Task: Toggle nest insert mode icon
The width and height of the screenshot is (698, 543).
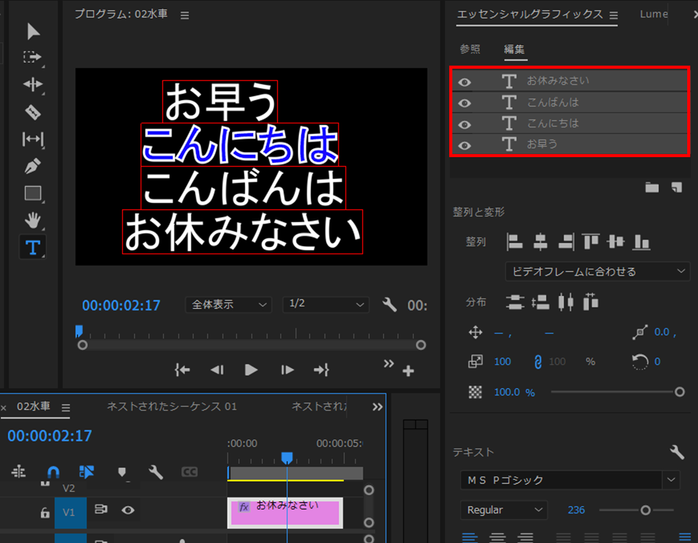Action: coord(19,471)
